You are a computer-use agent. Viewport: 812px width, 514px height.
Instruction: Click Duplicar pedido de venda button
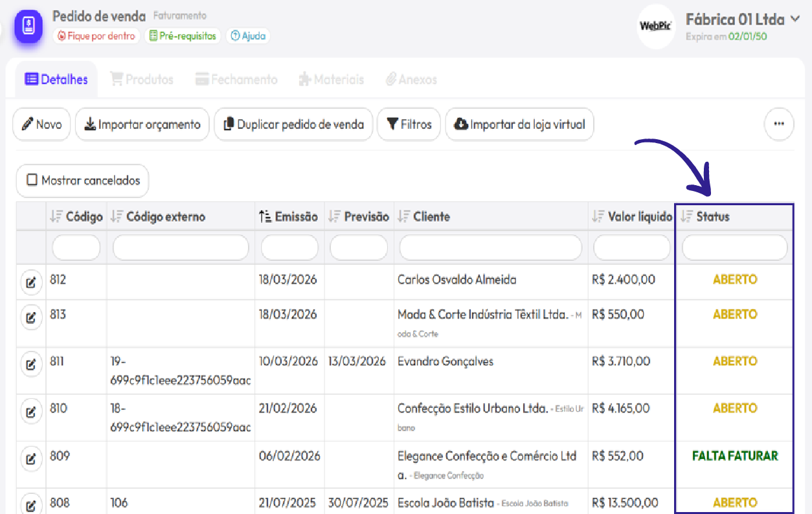coord(293,124)
